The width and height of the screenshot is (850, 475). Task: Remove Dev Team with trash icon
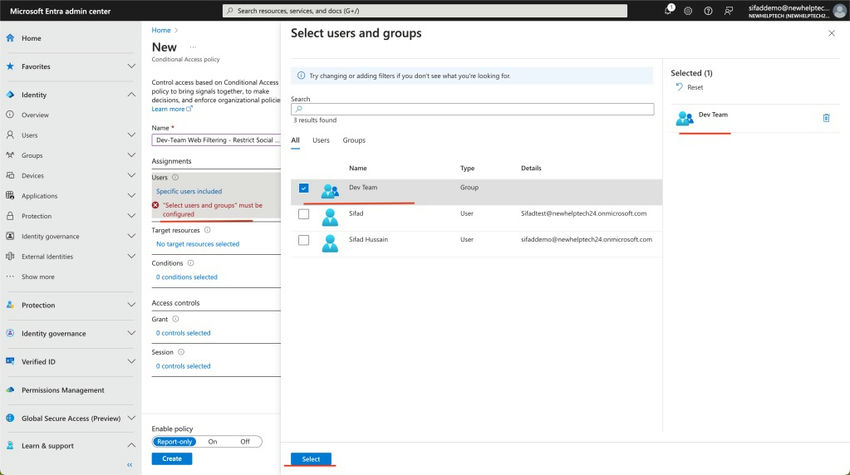click(x=826, y=118)
